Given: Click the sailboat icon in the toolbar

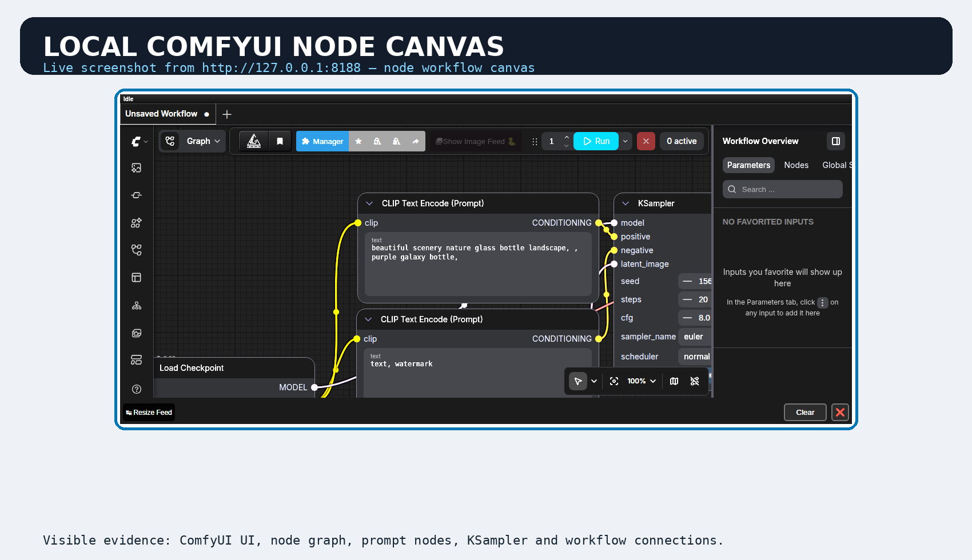Looking at the screenshot, I should [254, 141].
